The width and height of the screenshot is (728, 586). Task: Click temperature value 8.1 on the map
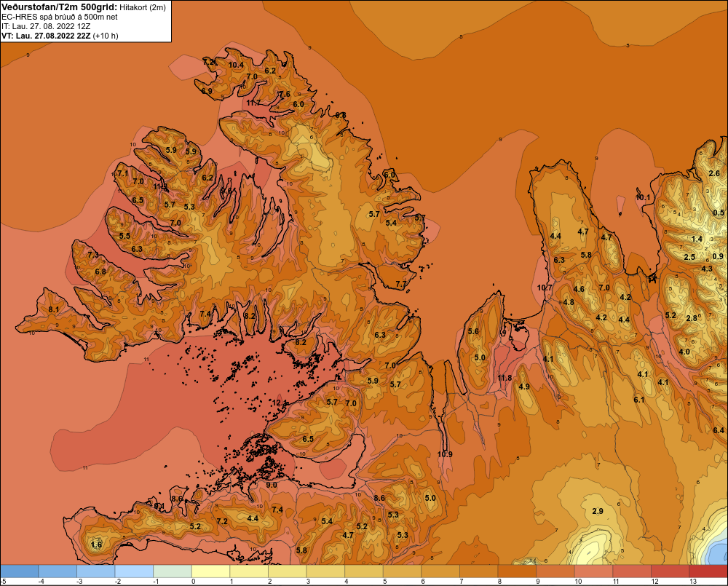coord(53,309)
